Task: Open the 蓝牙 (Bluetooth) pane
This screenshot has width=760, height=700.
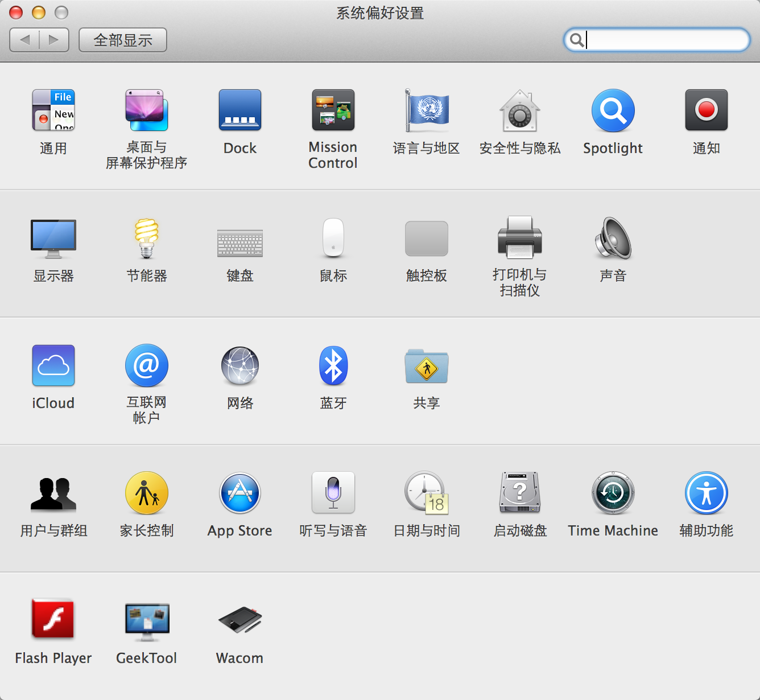Action: (333, 366)
